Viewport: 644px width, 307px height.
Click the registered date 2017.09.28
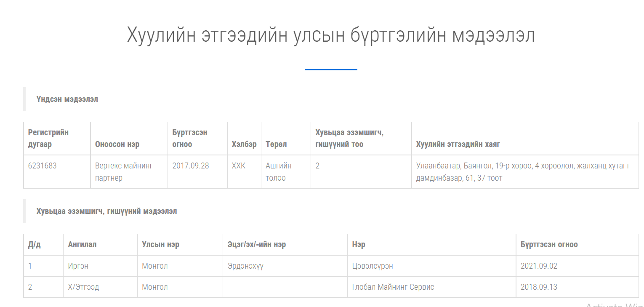click(190, 166)
